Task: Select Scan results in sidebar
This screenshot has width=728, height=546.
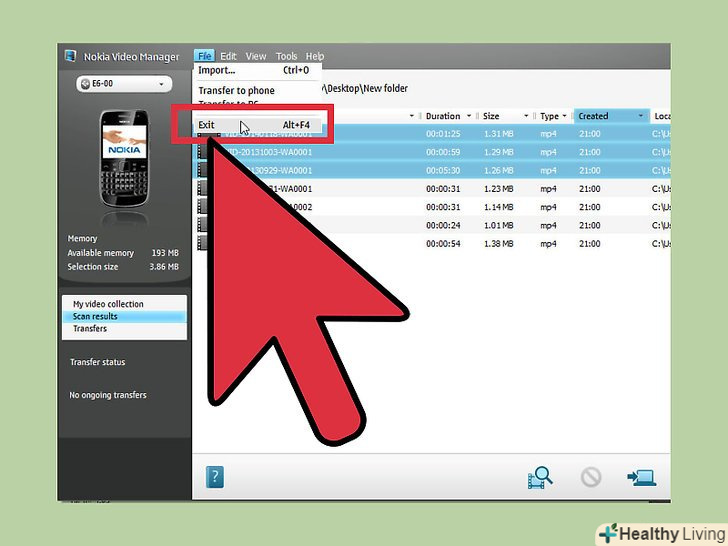Action: click(x=124, y=316)
